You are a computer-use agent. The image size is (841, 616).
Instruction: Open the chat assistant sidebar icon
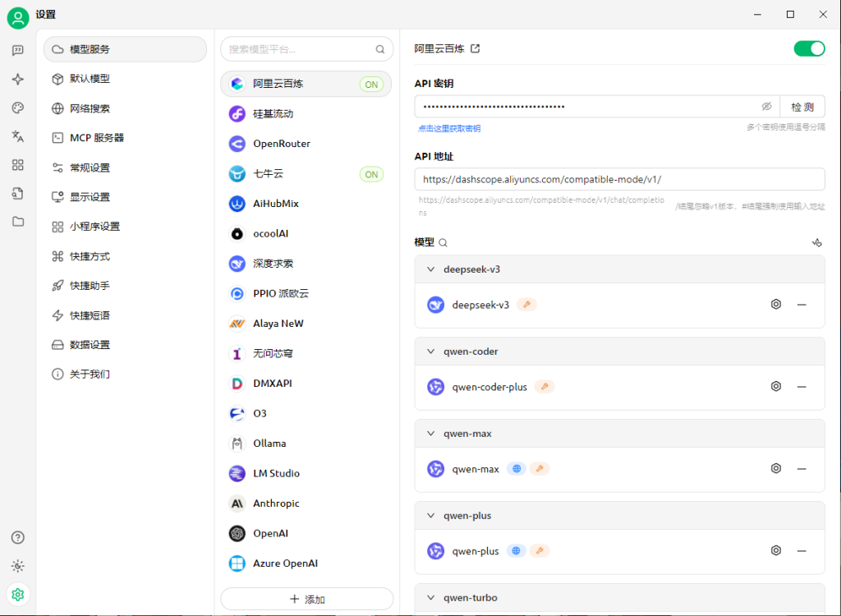[18, 50]
